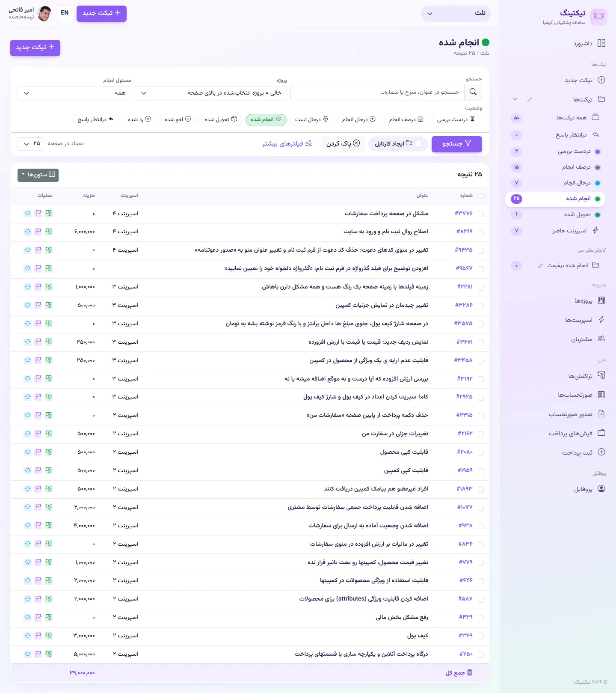Open داشبورد from the sidebar
616x693 pixels.
click(589, 43)
